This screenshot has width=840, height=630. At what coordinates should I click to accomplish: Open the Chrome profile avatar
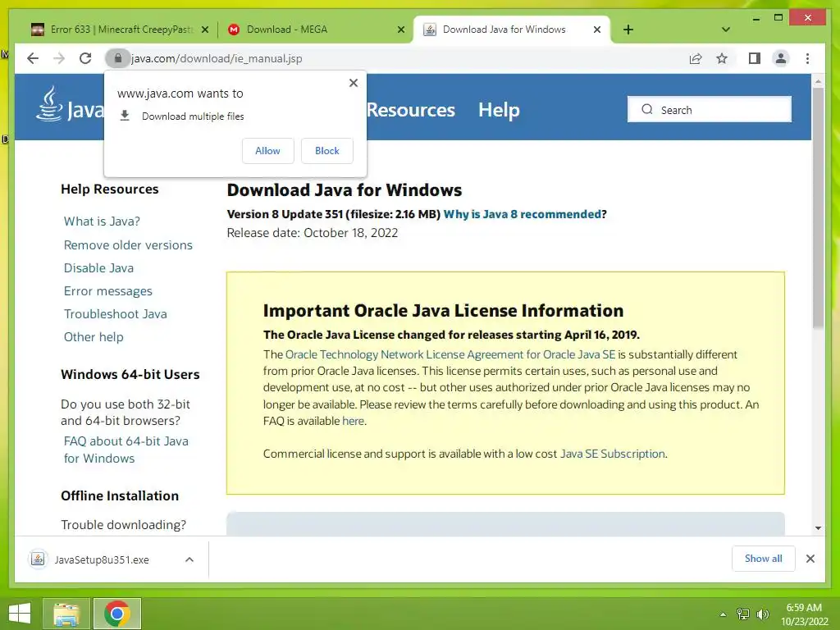pos(781,58)
